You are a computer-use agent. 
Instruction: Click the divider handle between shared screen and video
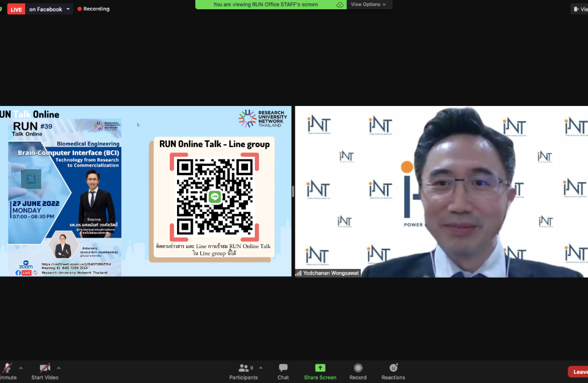[293, 192]
